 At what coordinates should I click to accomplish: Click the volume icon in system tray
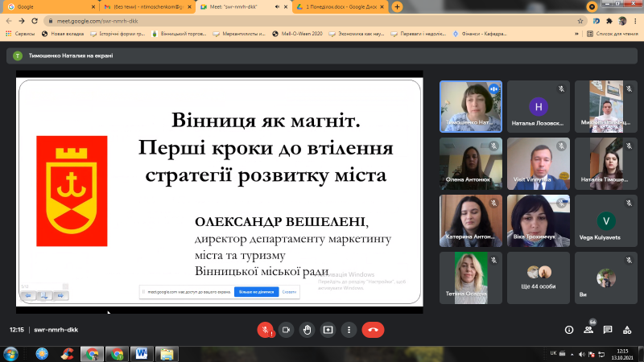[581, 354]
